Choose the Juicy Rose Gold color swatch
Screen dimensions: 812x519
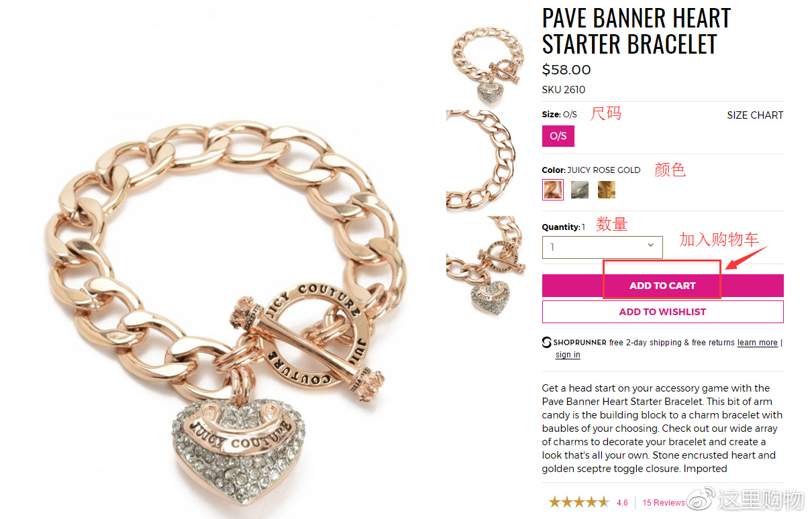(x=553, y=190)
